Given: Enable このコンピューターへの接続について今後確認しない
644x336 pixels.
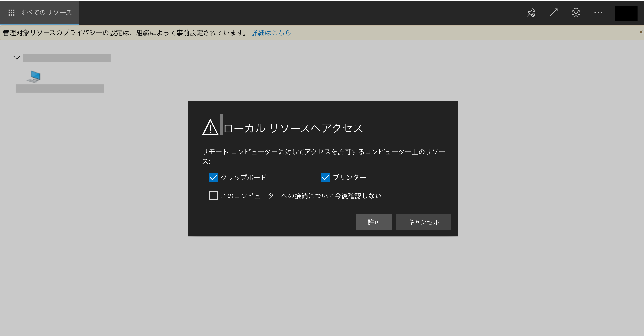Looking at the screenshot, I should pyautogui.click(x=213, y=196).
